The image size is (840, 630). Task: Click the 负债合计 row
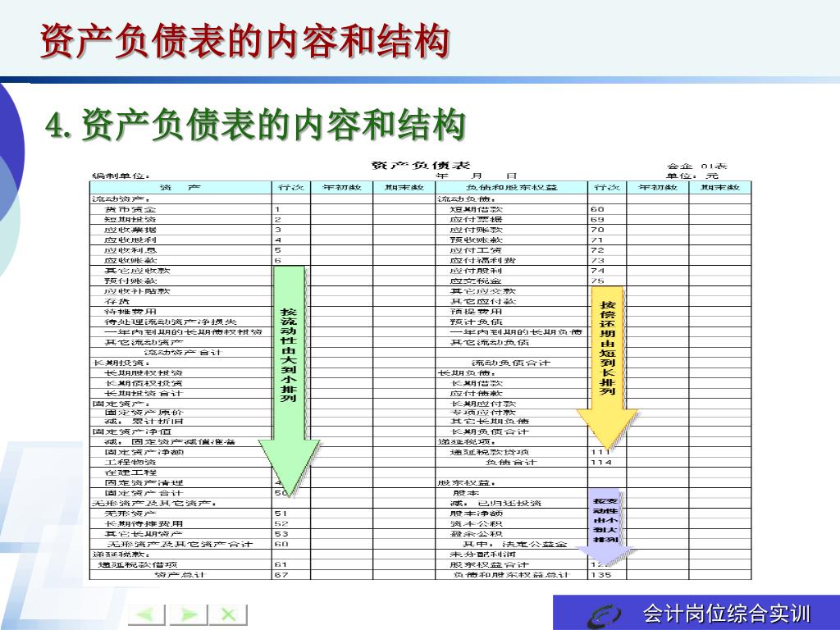(510, 462)
